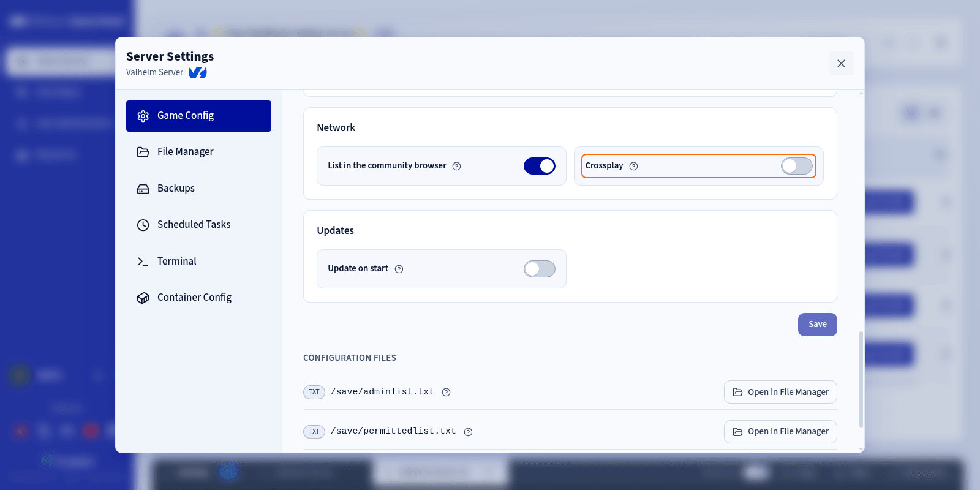Image resolution: width=980 pixels, height=490 pixels.
Task: Open the Game Config section
Action: click(198, 116)
